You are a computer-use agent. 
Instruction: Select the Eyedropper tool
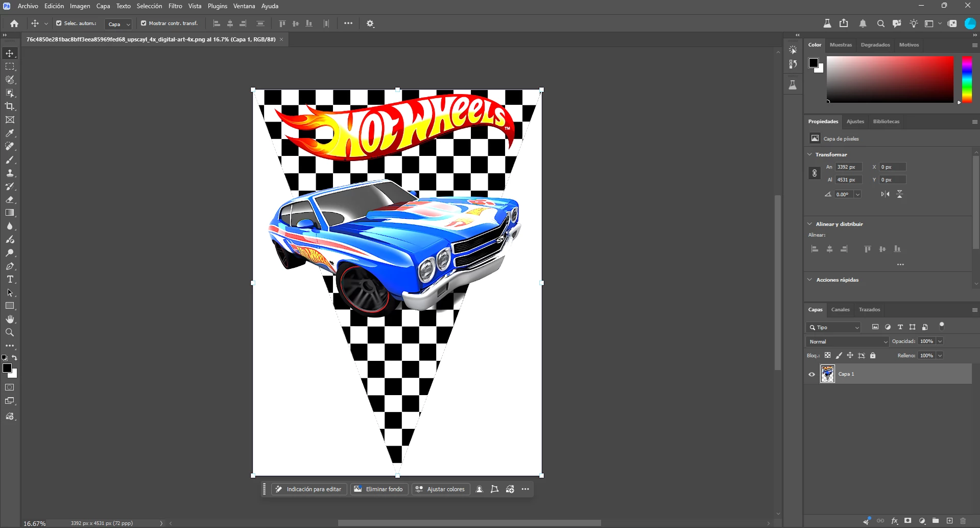tap(10, 133)
